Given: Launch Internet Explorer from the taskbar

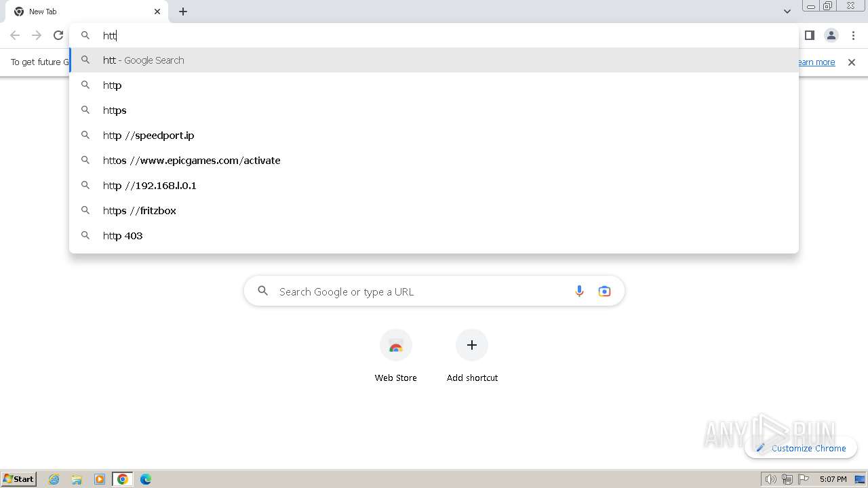Looking at the screenshot, I should [x=54, y=479].
